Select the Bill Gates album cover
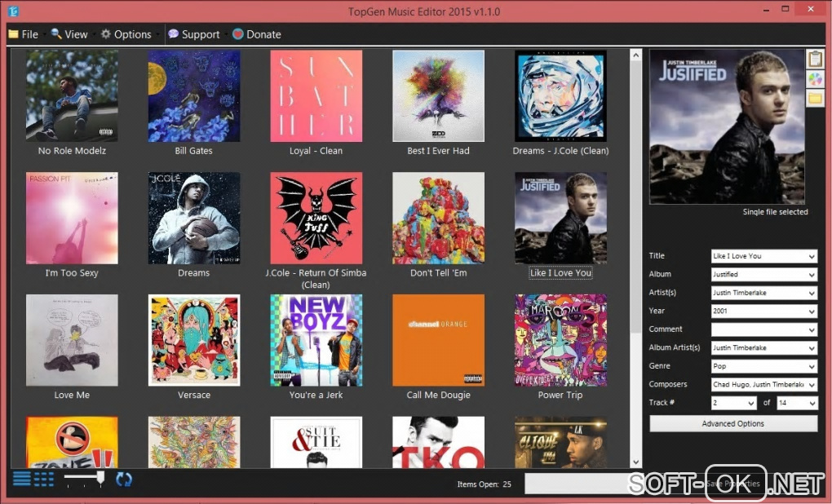This screenshot has width=832, height=504. pos(194,95)
